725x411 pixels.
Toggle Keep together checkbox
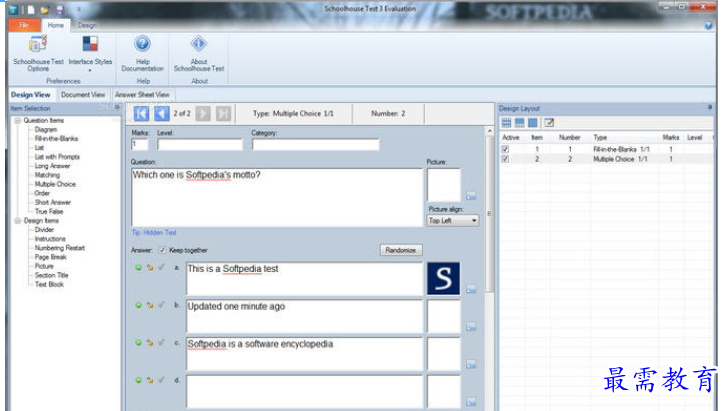pyautogui.click(x=162, y=250)
